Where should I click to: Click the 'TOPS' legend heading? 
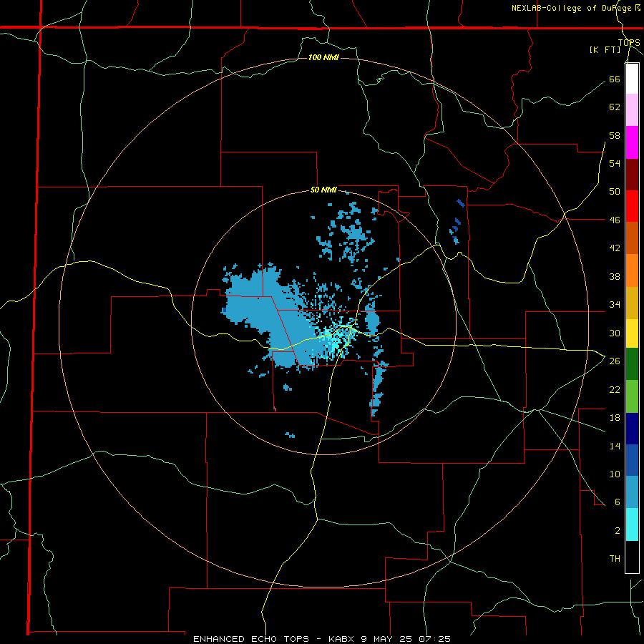[629, 42]
